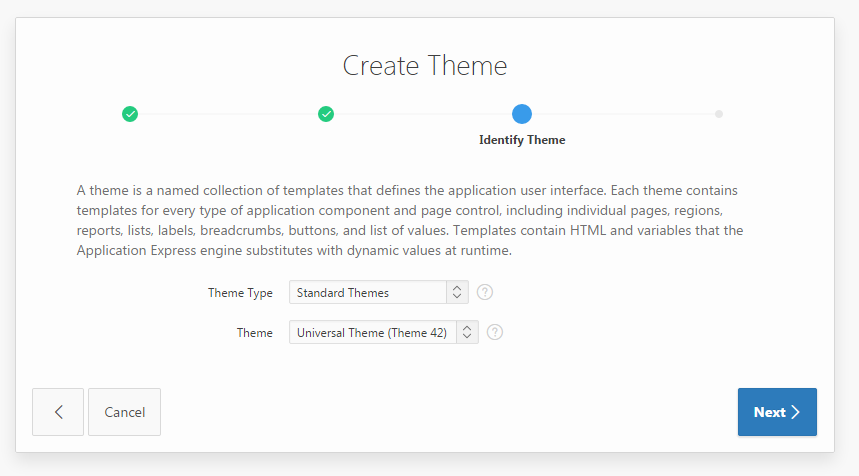Image resolution: width=859 pixels, height=476 pixels.
Task: Click the Theme field label text
Action: 254,333
